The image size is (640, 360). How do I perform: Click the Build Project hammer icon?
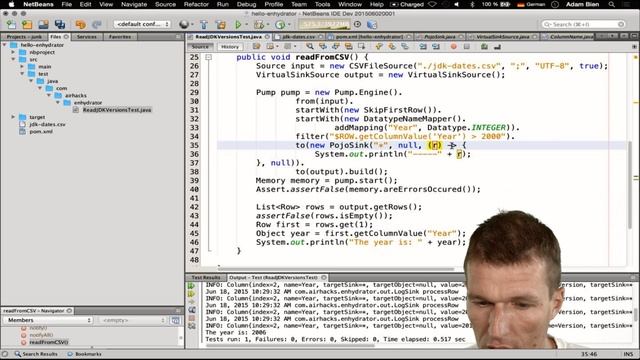click(204, 25)
